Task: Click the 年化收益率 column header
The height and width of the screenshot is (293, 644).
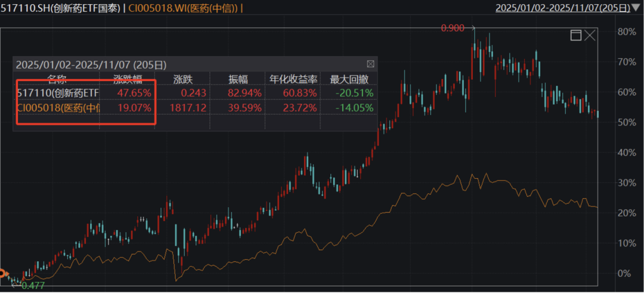Action: click(x=293, y=79)
